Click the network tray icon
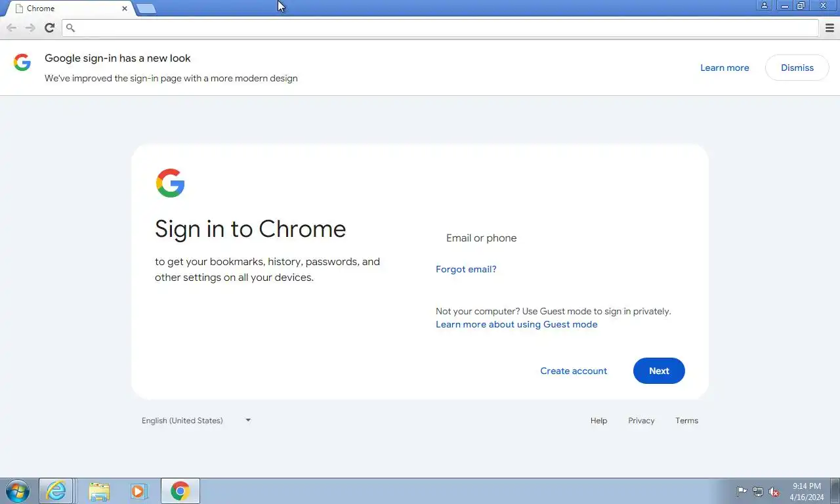Screen dimensions: 840x504 point(758,492)
